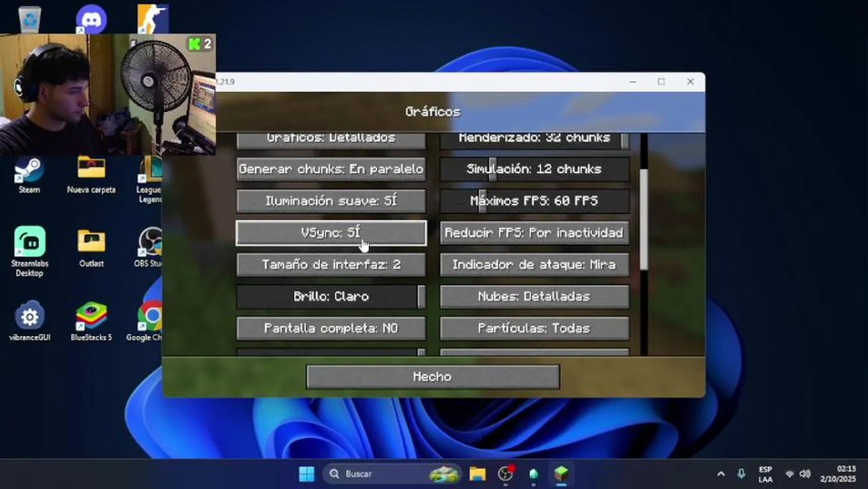The image size is (868, 489).
Task: Cycle the Indicador de ataque: Mira option
Action: pyautogui.click(x=535, y=265)
